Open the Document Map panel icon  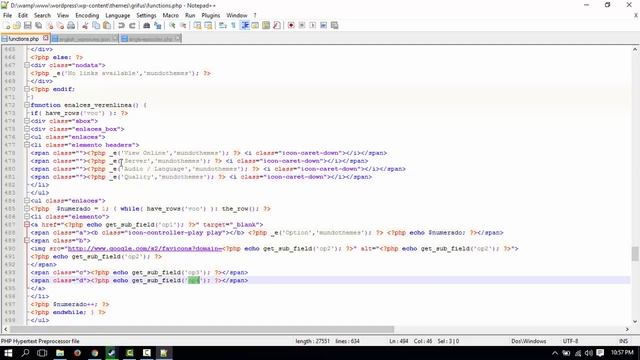point(266,25)
